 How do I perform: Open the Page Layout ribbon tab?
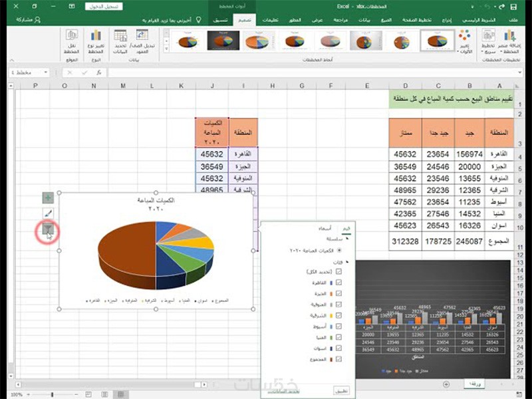tap(417, 20)
